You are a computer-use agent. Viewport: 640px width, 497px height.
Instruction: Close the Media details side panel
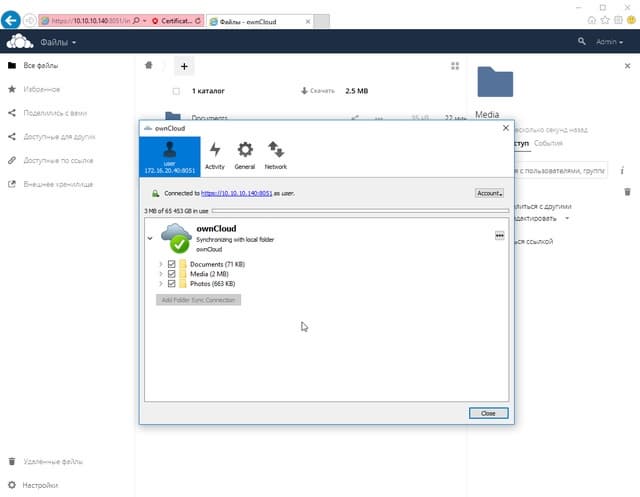click(x=627, y=66)
